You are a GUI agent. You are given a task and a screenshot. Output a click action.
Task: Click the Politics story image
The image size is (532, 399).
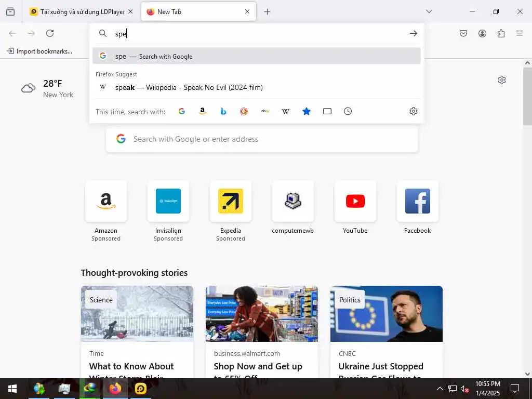[387, 313]
